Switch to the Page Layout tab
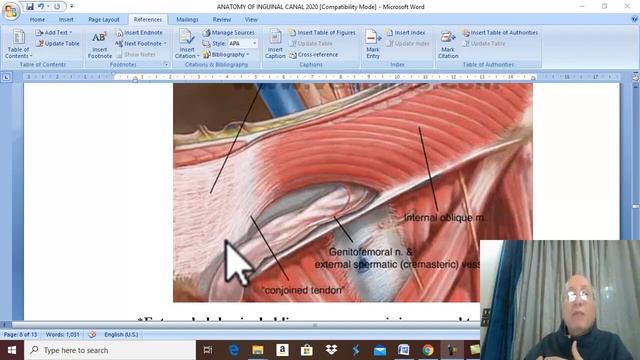This screenshot has width=640, height=360. point(104,19)
